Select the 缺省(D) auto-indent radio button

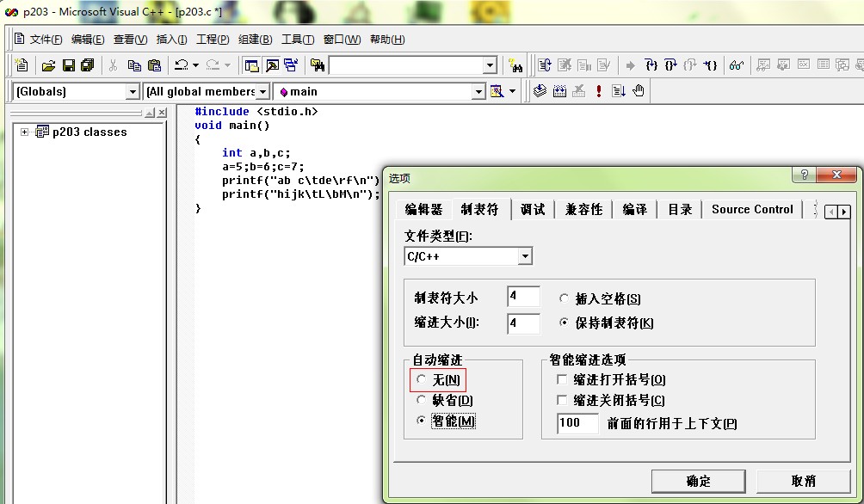click(422, 399)
